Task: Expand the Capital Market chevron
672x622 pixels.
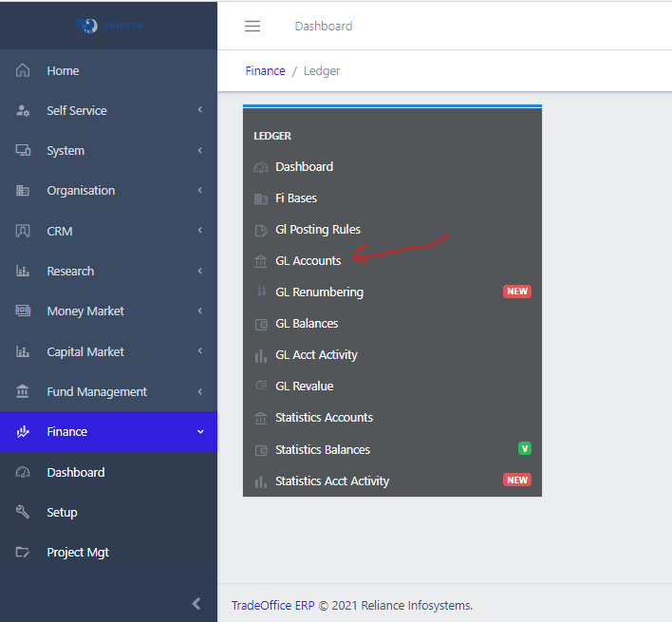Action: pyautogui.click(x=200, y=350)
